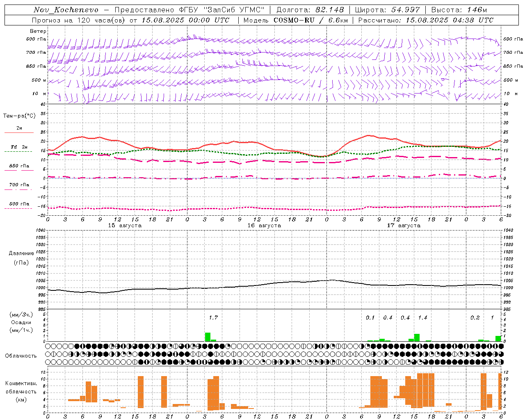Click the elevation text Высота: 146м
This screenshot has width=525, height=420.
point(459,10)
